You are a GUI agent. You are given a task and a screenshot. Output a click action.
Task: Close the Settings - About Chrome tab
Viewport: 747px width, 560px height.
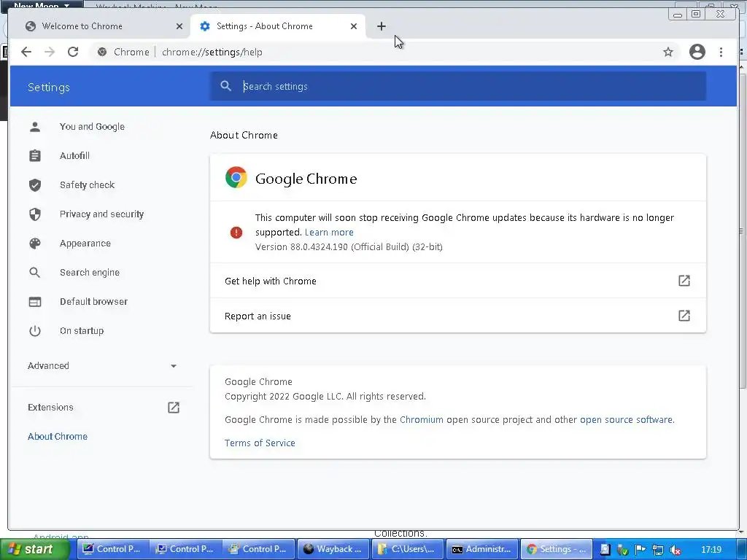pos(354,26)
